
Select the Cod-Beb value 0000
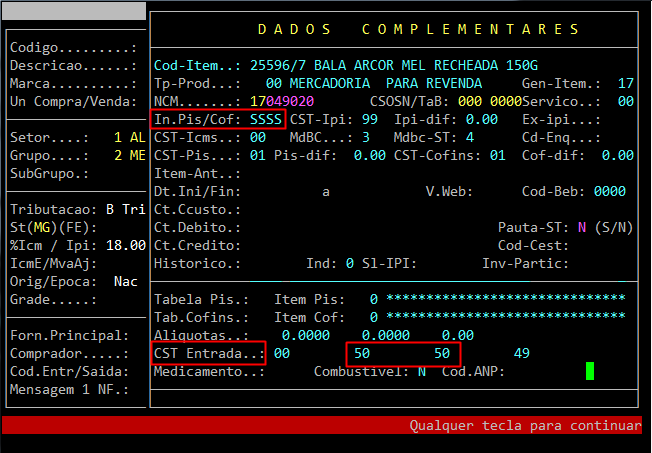tap(609, 191)
